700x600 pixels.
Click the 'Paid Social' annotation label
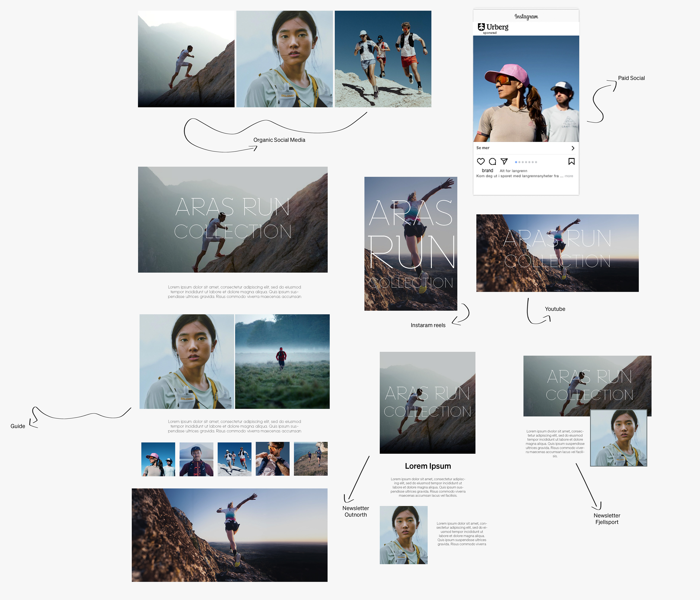[x=631, y=78]
